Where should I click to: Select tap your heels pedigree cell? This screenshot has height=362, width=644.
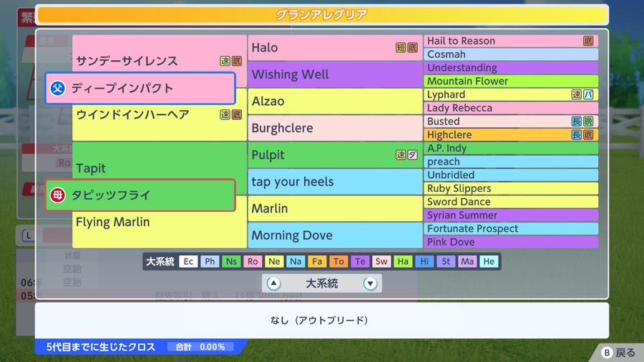click(x=335, y=182)
